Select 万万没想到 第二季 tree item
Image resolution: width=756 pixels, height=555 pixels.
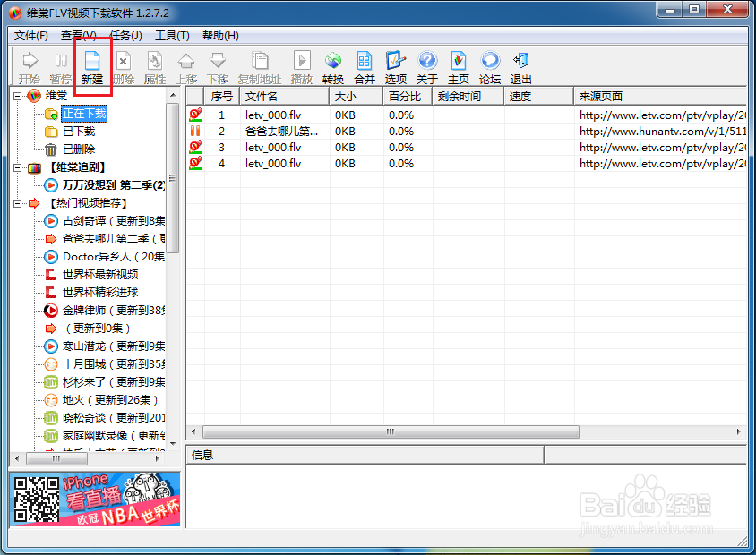coord(114,185)
